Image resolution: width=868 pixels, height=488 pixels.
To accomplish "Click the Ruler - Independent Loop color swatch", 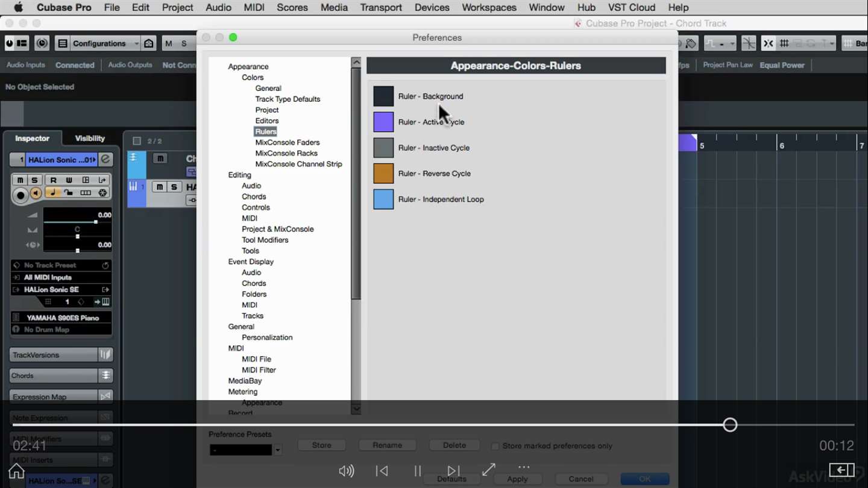I will 383,199.
